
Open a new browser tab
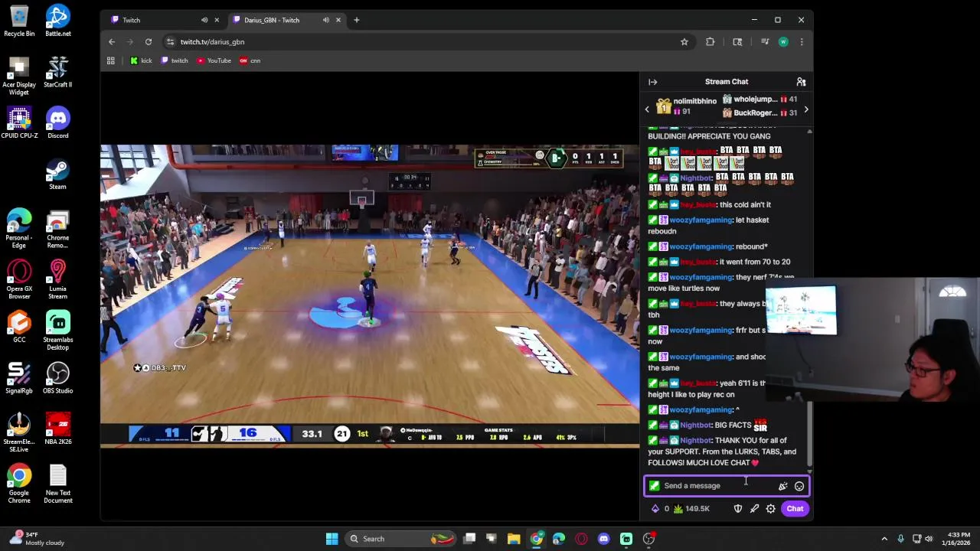point(356,20)
